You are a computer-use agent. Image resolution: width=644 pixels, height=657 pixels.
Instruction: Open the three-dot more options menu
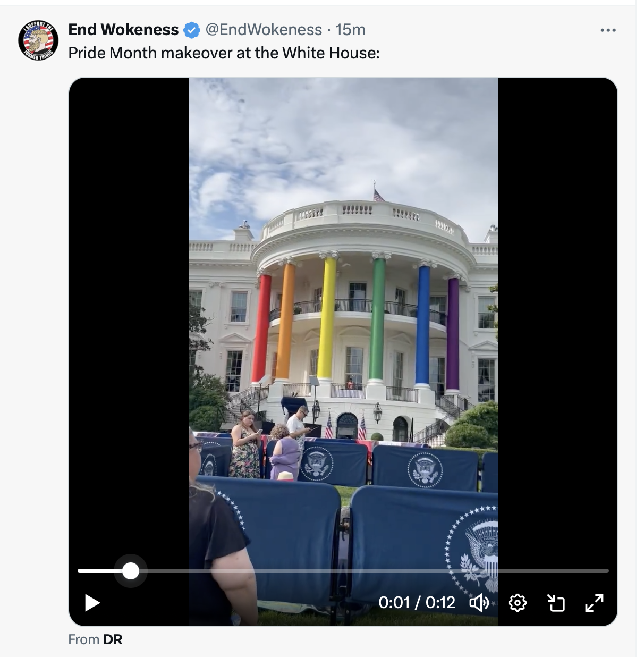point(608,30)
